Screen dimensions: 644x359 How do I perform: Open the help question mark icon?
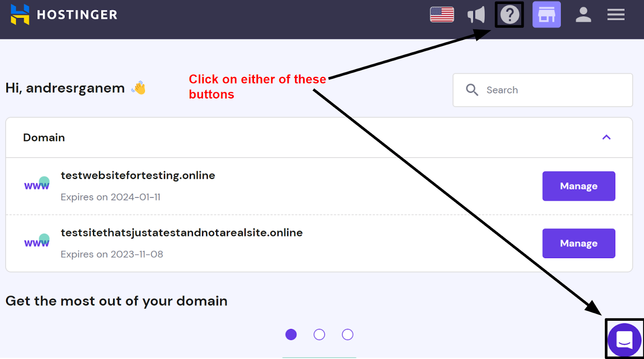tap(510, 15)
